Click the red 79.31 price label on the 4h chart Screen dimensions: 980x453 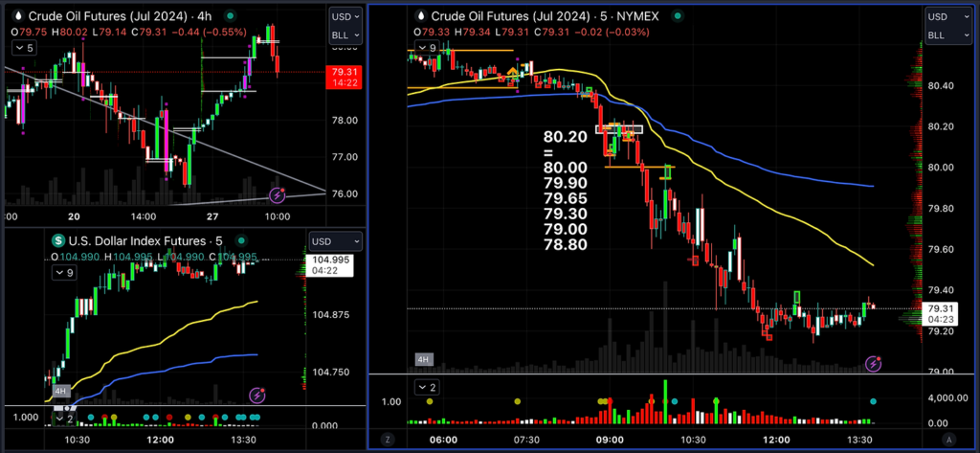click(x=345, y=77)
